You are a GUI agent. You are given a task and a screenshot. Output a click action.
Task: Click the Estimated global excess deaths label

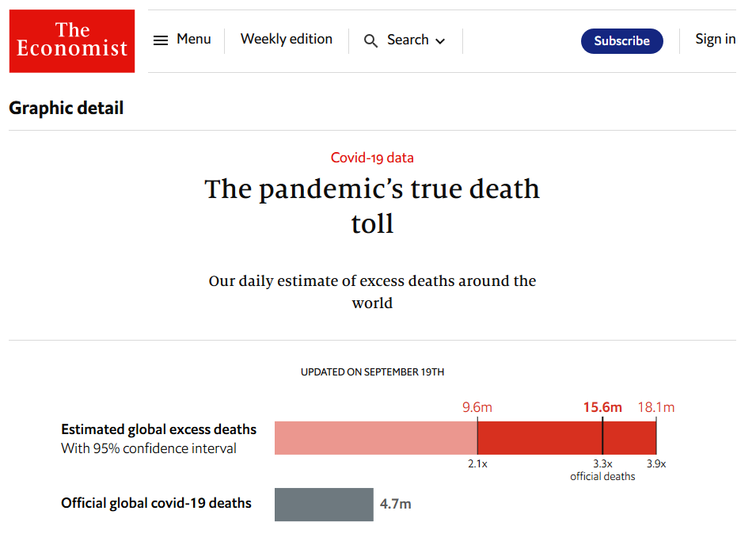click(158, 429)
